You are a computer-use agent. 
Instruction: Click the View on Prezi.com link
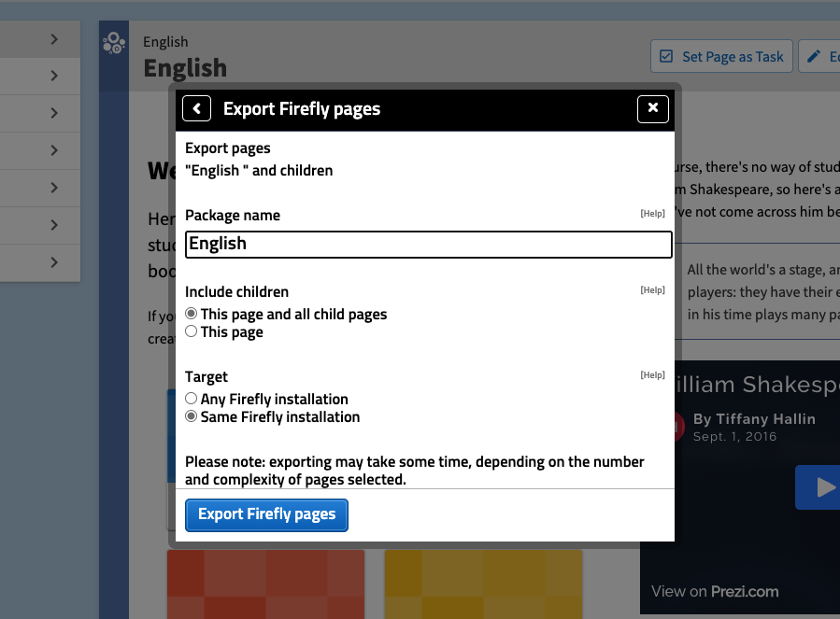(716, 591)
